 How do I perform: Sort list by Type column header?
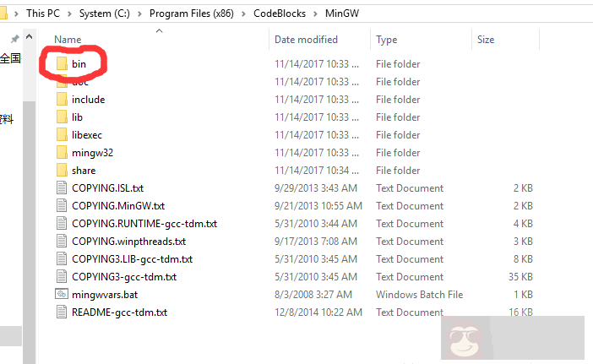tap(387, 40)
